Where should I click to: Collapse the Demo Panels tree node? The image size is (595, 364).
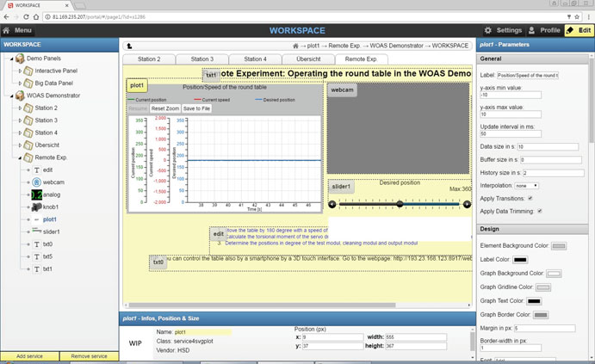point(12,59)
